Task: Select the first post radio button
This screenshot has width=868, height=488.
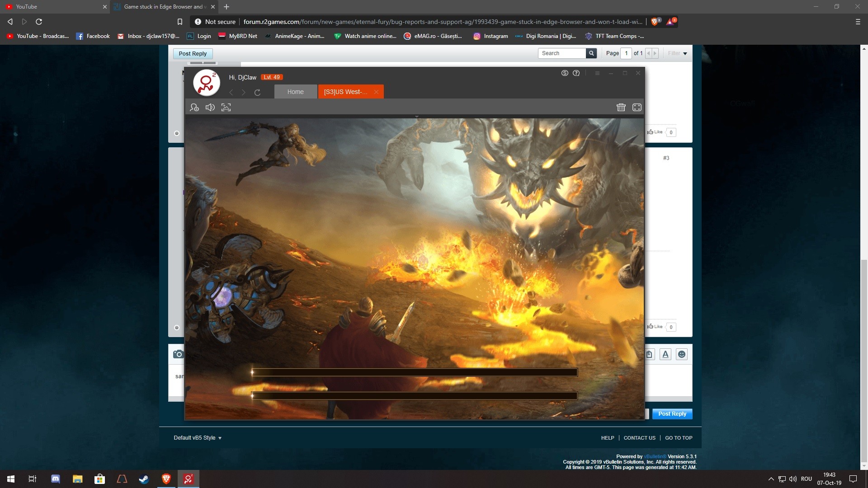Action: [x=177, y=133]
